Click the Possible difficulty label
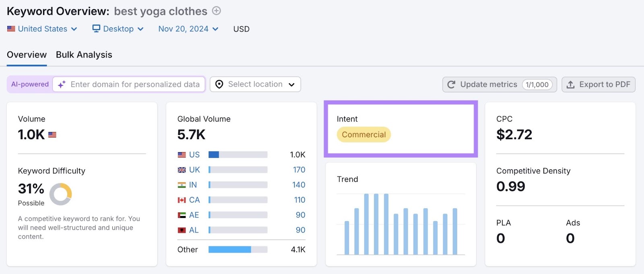The width and height of the screenshot is (644, 274). [31, 203]
